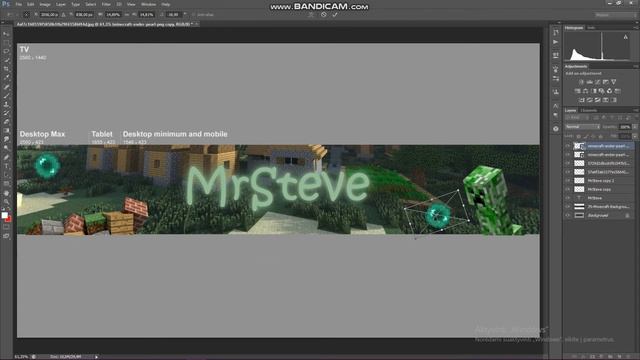
Task: Toggle lock transparent pixels
Action: coord(578,136)
